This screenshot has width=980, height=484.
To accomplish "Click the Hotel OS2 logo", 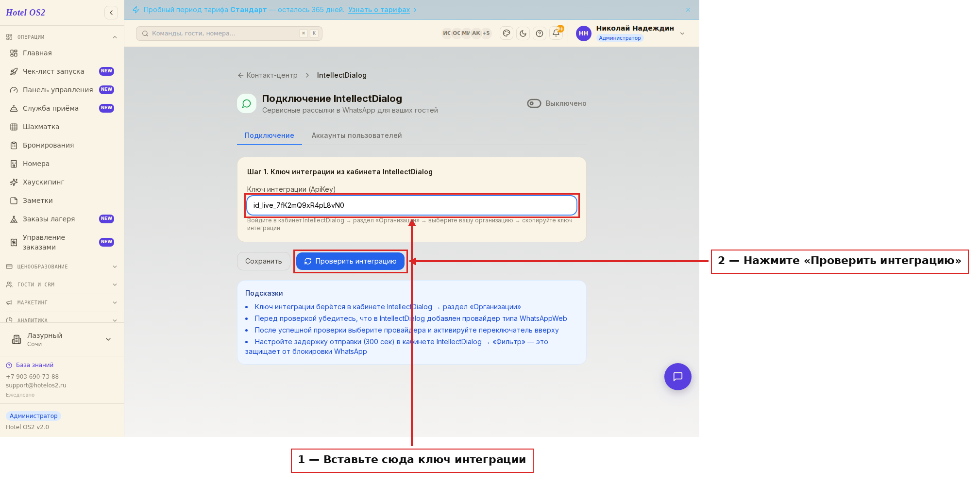I will [x=25, y=13].
